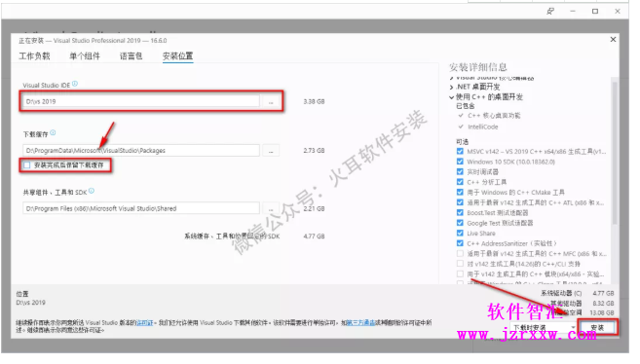Screen dimensions: 640x364
Task: Click the 系统驱动器 (C) label
Action: click(x=561, y=294)
